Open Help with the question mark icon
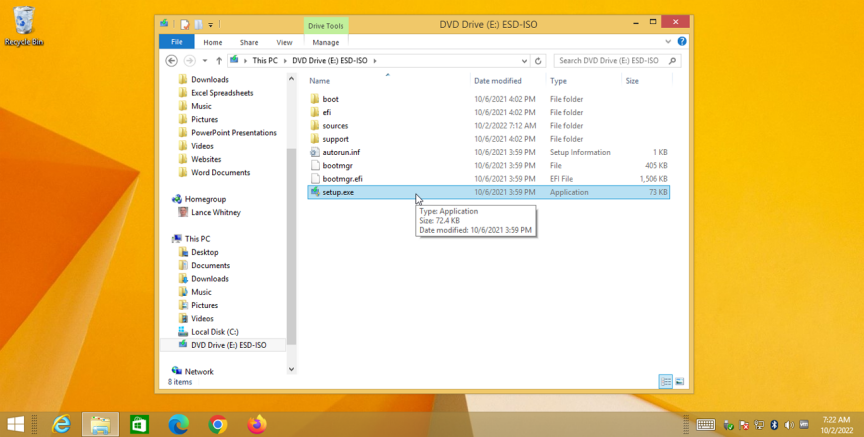Screen dimensions: 864x437 coord(682,41)
